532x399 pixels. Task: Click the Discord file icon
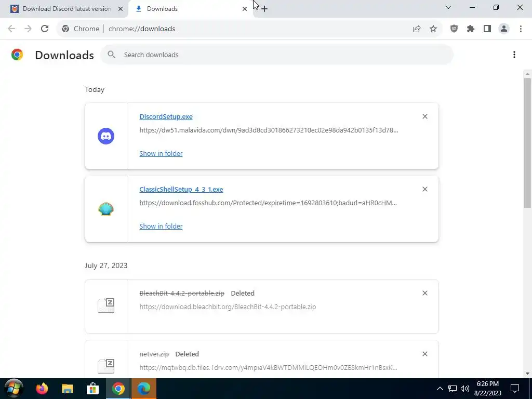tap(106, 136)
